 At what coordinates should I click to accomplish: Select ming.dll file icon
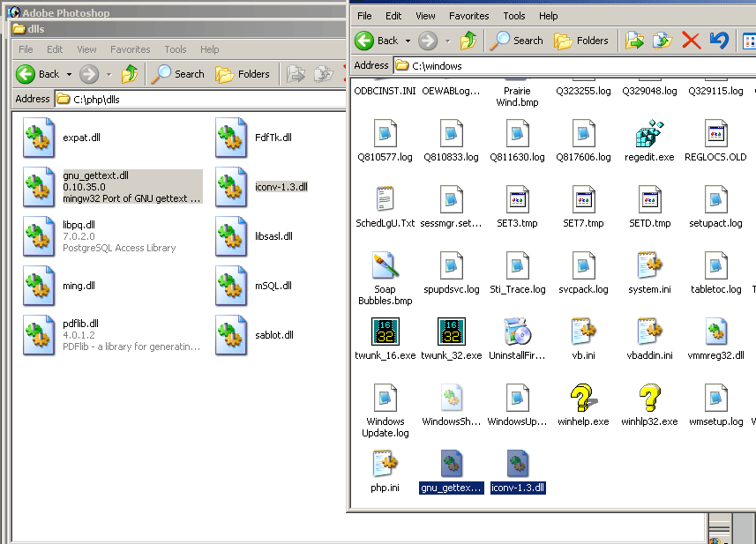(39, 286)
